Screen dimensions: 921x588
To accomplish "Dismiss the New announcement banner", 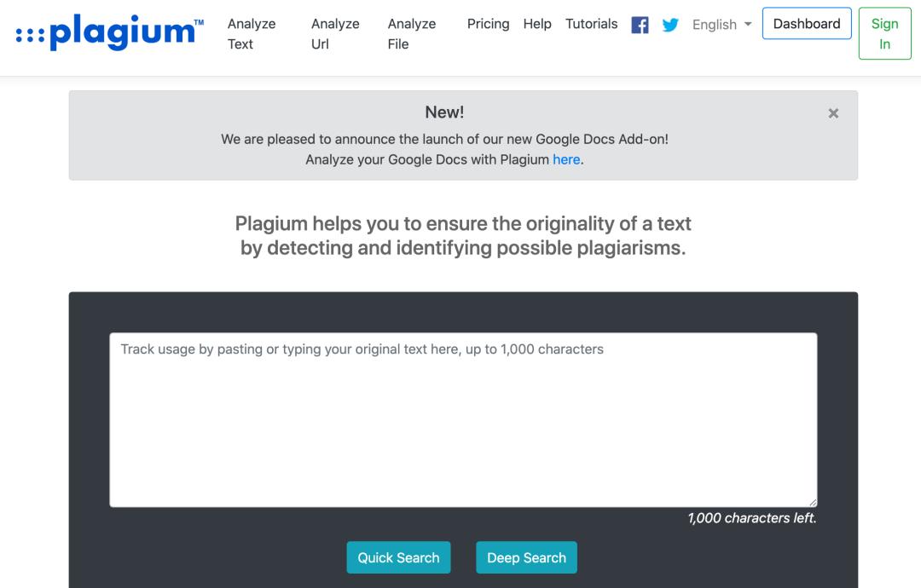I will tap(833, 113).
